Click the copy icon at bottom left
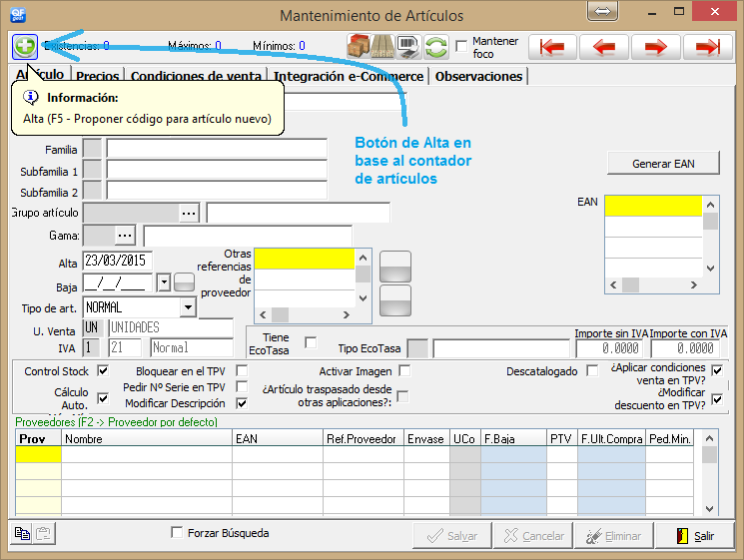 [22, 533]
